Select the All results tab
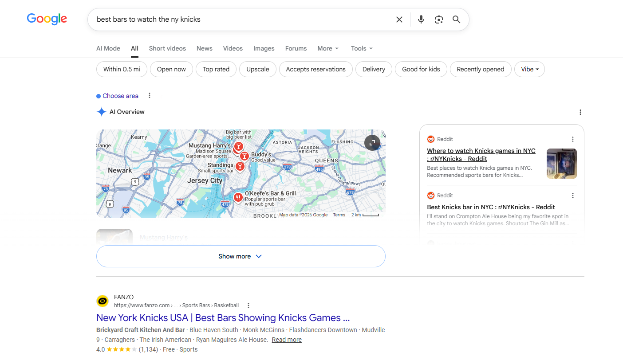The width and height of the screenshot is (623, 364). [134, 48]
